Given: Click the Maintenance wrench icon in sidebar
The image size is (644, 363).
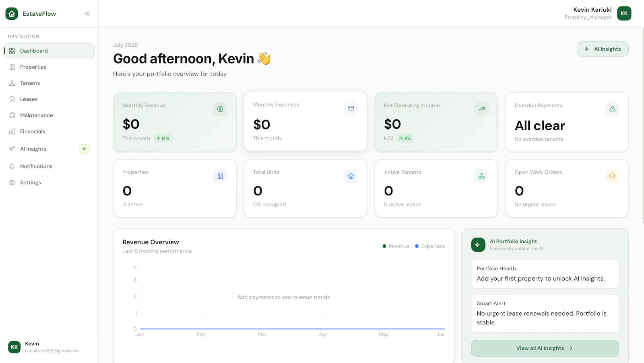Looking at the screenshot, I should tap(12, 115).
